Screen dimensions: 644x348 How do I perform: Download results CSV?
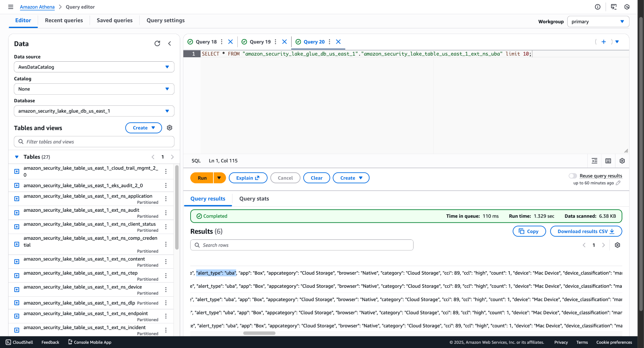586,231
